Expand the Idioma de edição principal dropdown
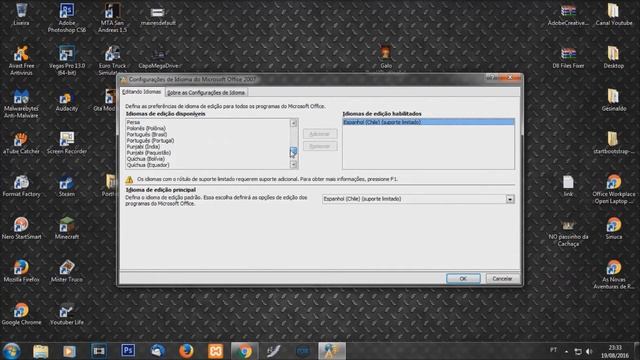Image resolution: width=640 pixels, height=360 pixels. point(510,199)
